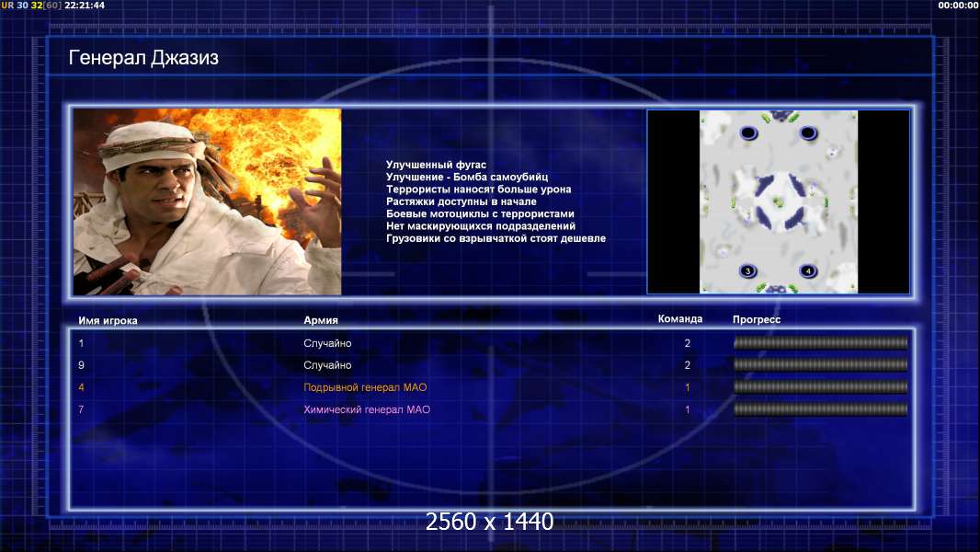Click the 'Имя игрока' column header
The width and height of the screenshot is (980, 552).
click(x=108, y=320)
